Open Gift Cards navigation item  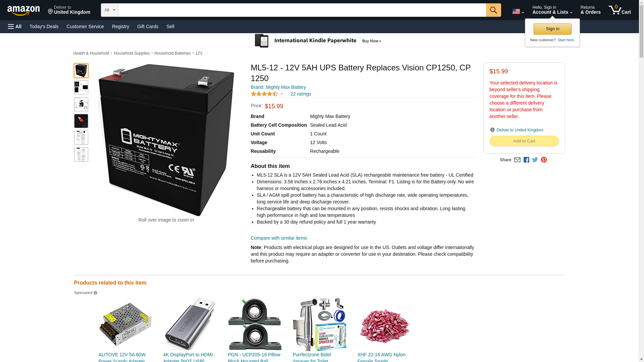(148, 26)
